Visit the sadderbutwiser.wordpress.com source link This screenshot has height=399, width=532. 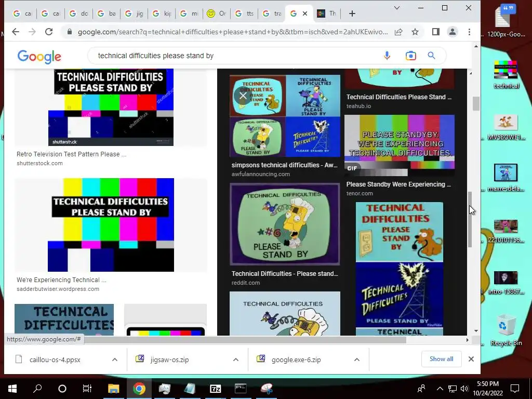coord(58,289)
